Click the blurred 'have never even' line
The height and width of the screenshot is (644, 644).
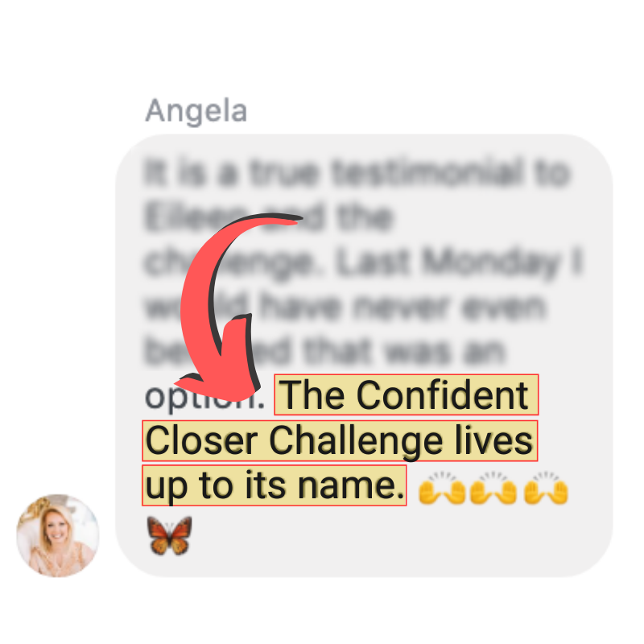403,307
